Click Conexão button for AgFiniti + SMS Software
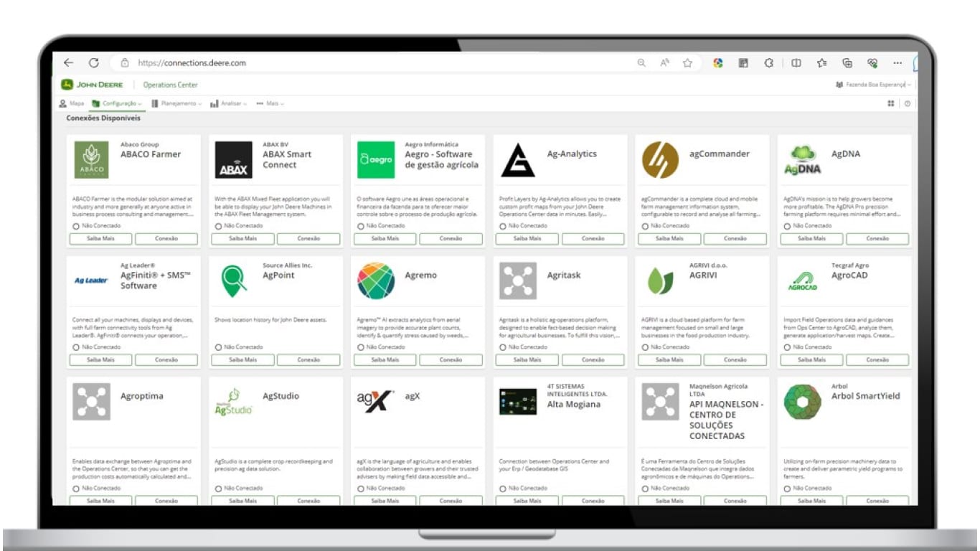 point(166,359)
